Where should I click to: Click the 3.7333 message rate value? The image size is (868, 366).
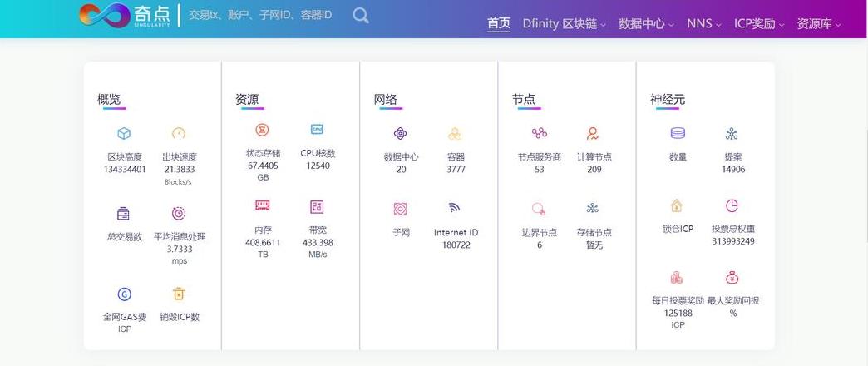[x=180, y=250]
